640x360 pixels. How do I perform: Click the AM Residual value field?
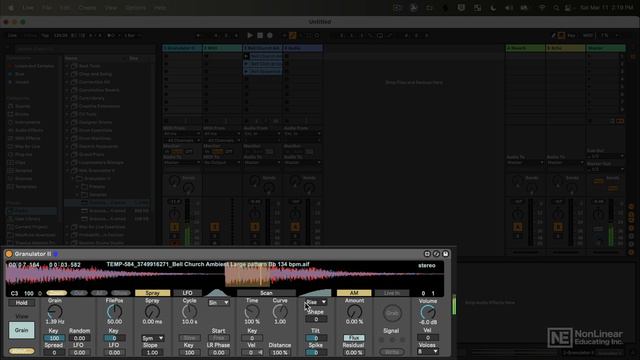click(354, 352)
